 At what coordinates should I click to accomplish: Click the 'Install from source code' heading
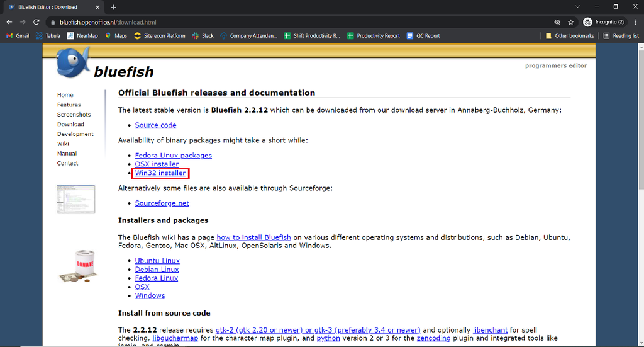tap(164, 313)
